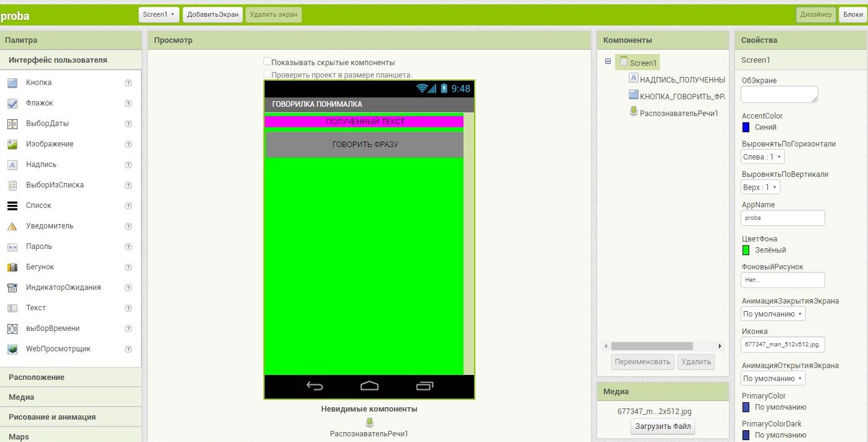Click the Бегунок slider component icon
Viewport: 868px width, 442px height.
[x=12, y=267]
